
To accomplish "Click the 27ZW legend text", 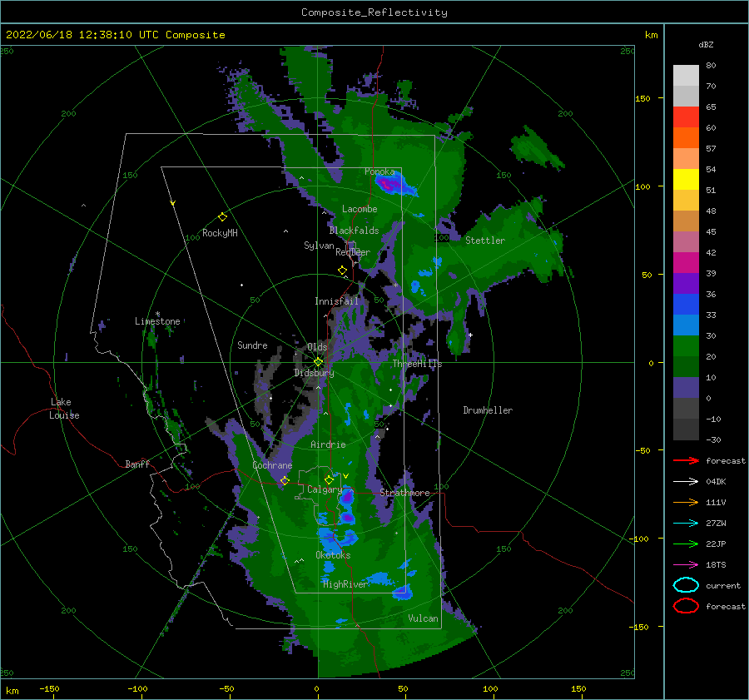I will tap(716, 524).
